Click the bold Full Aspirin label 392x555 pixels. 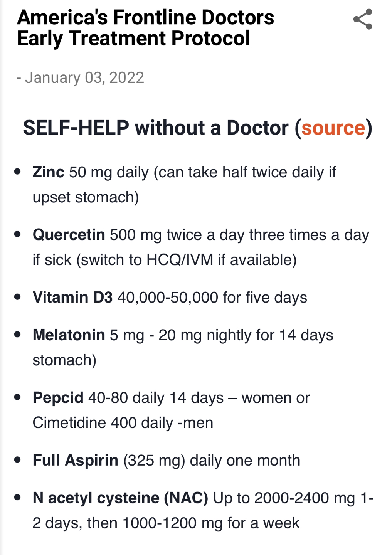pyautogui.click(x=75, y=460)
